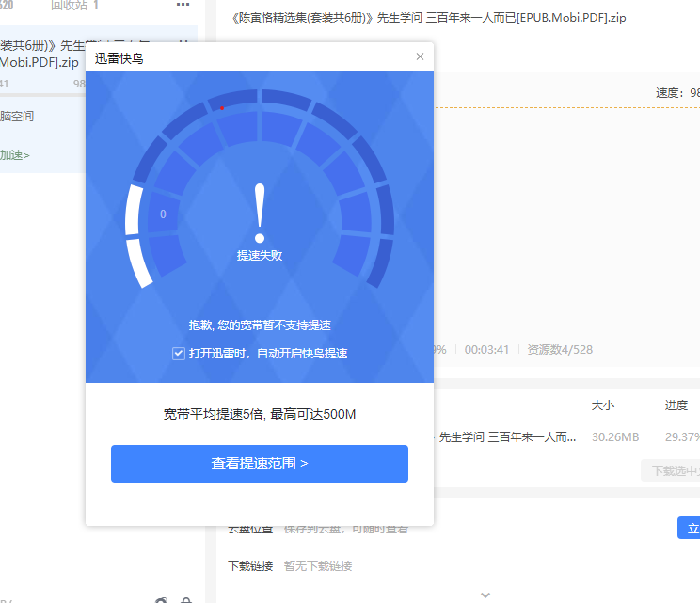The image size is (700, 603).
Task: Click the 宽带平均提速5倍 promo text
Action: coord(260,414)
